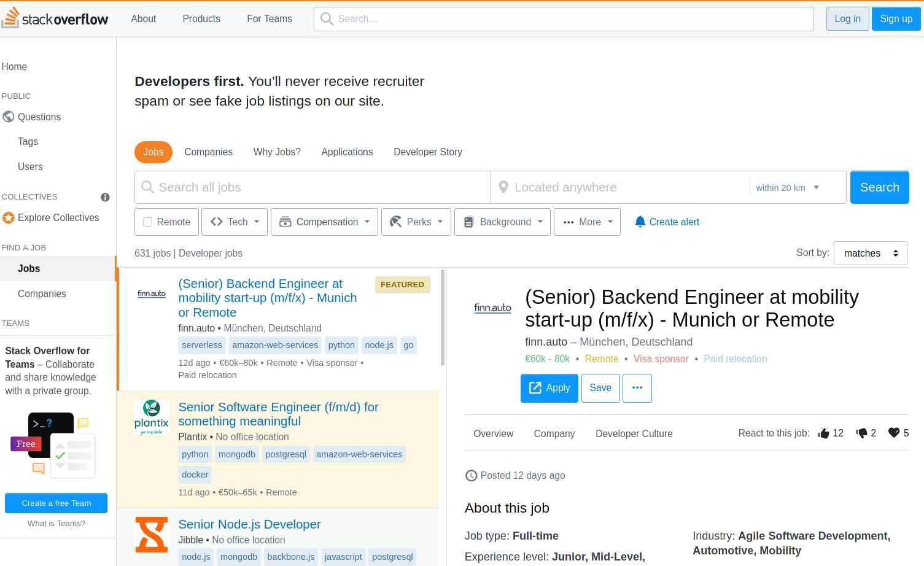The height and width of the screenshot is (566, 924).
Task: Click the magnifier icon in top search bar
Action: tap(327, 19)
